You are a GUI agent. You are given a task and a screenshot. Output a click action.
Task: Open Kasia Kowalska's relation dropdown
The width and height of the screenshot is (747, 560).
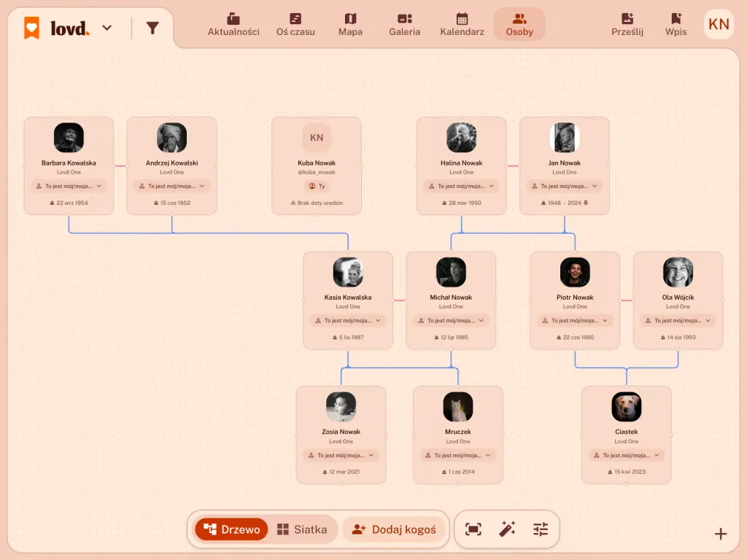pos(348,321)
